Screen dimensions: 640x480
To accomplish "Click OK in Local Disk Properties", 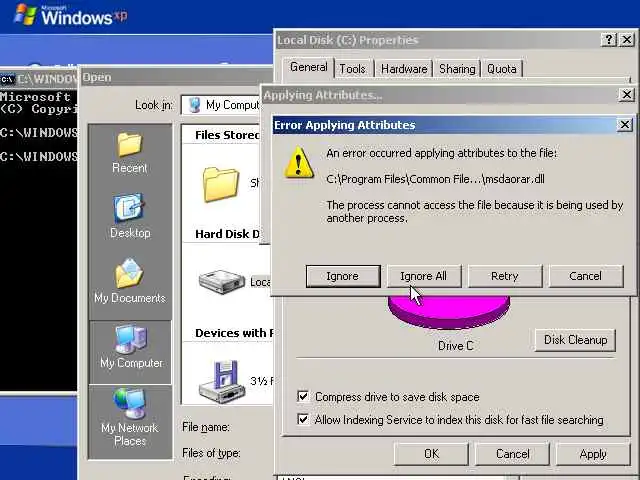I will 431,454.
